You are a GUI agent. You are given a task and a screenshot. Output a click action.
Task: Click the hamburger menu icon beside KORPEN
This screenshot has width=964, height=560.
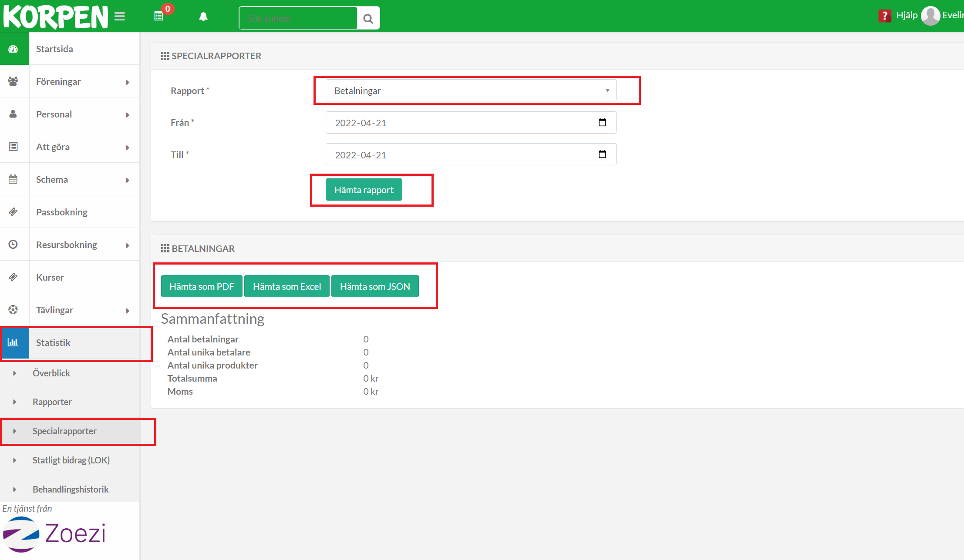click(x=120, y=17)
